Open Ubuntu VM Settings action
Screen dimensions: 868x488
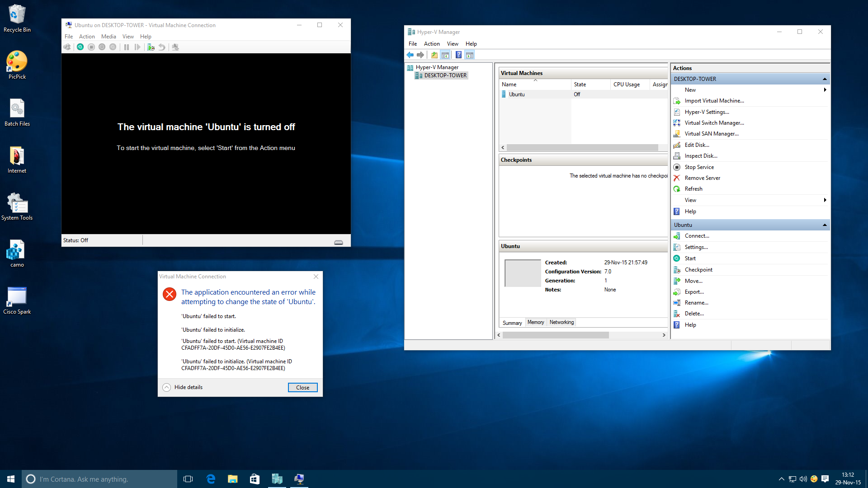tap(696, 247)
